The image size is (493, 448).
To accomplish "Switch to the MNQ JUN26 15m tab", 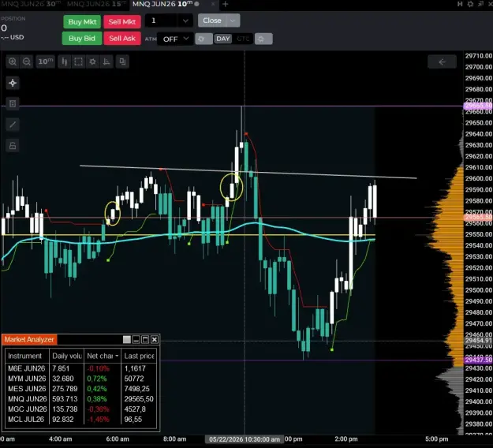I will point(96,4).
